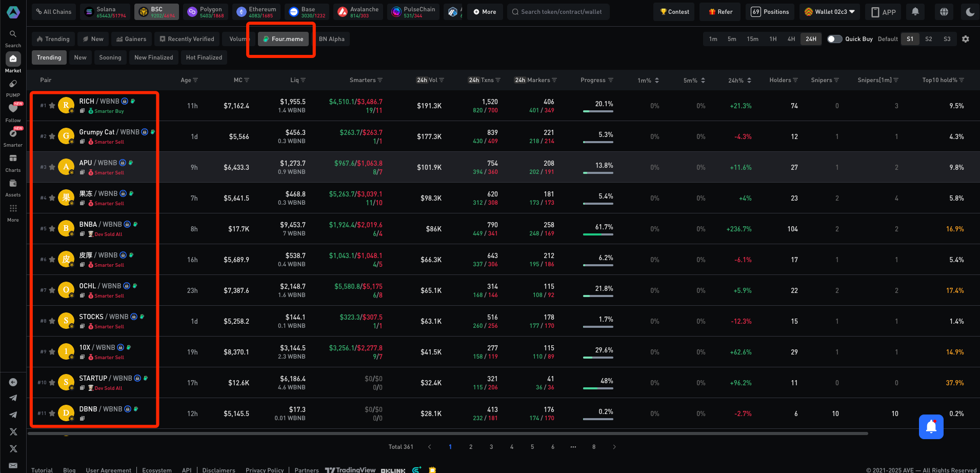Open the Positions button
This screenshot has width=980, height=473.
[770, 12]
